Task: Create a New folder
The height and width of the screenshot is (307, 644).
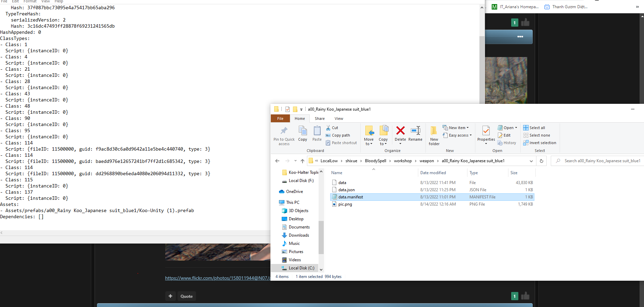Action: 434,136
